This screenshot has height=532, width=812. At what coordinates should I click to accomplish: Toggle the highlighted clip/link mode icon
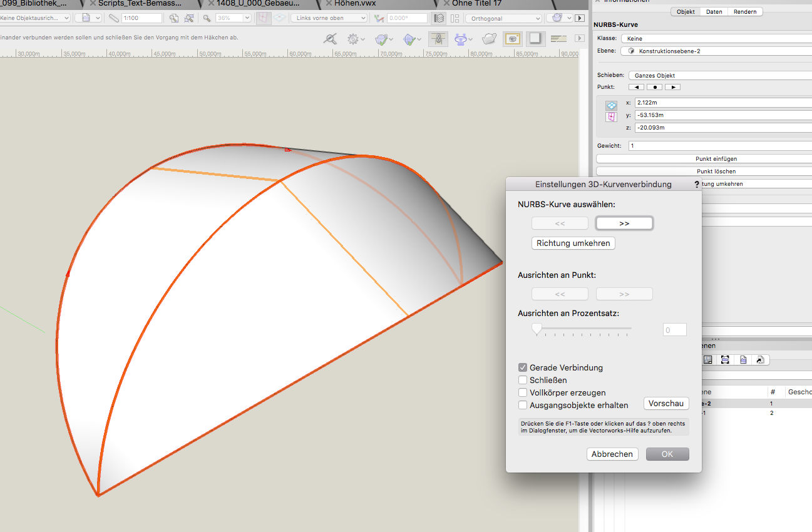[x=438, y=39]
